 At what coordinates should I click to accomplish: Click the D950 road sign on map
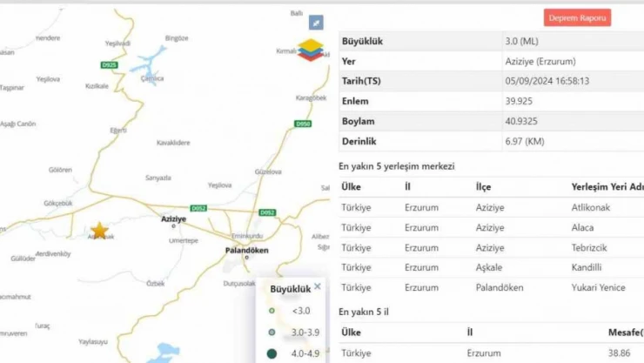[303, 124]
